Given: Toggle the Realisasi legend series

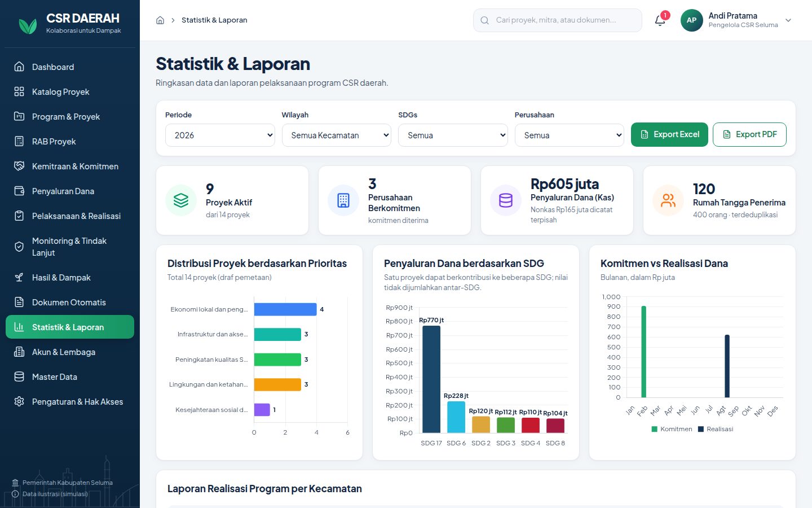Looking at the screenshot, I should 716,429.
